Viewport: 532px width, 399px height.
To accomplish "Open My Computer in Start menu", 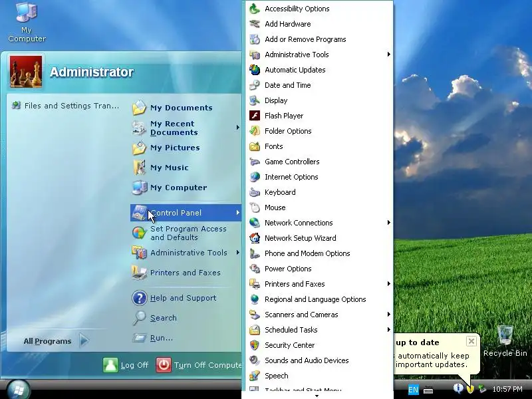I will click(186, 188).
